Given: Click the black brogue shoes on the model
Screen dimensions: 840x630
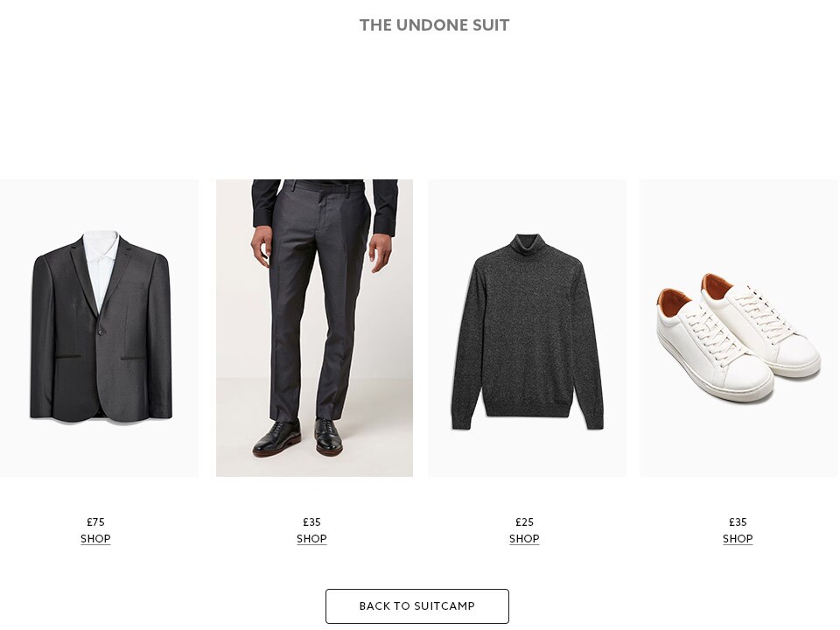Looking at the screenshot, I should [x=297, y=437].
